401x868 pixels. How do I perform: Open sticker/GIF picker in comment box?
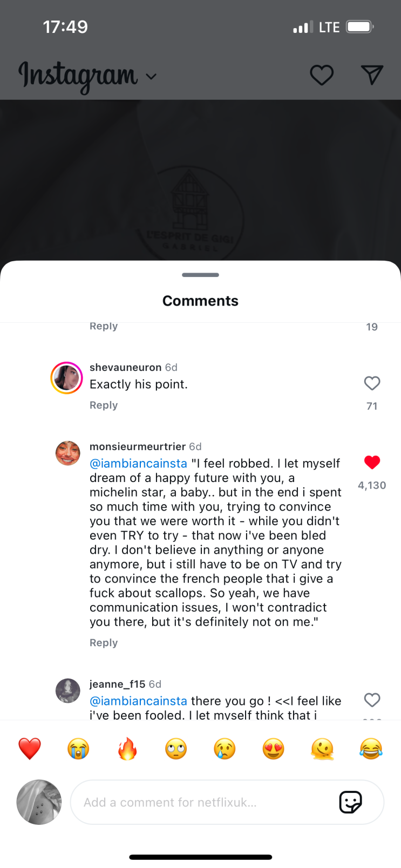coord(350,802)
